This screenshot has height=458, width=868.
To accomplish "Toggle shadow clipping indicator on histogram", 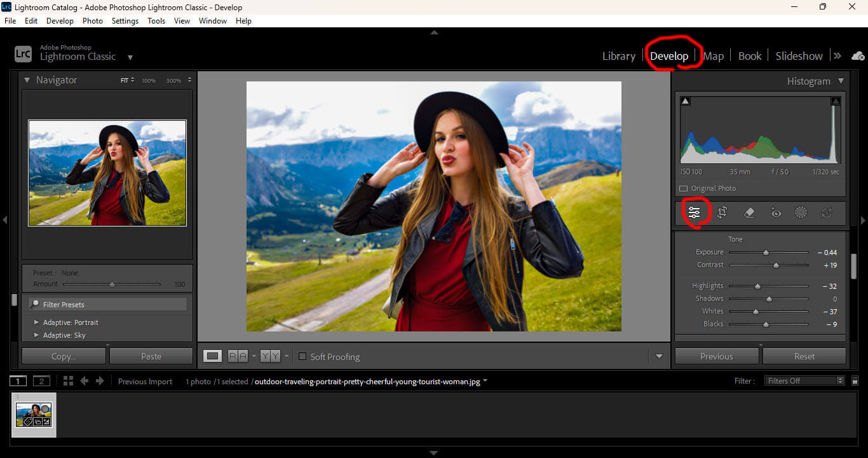I will click(x=685, y=101).
